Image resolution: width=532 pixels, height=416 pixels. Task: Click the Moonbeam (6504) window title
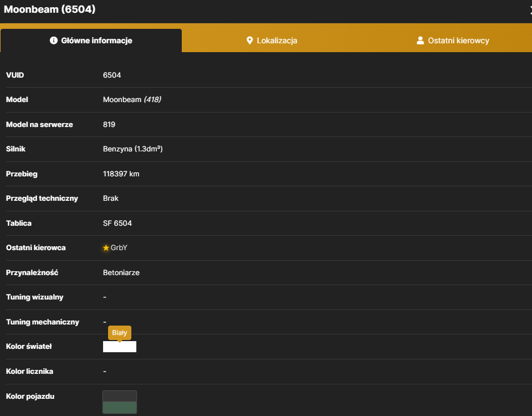click(49, 9)
